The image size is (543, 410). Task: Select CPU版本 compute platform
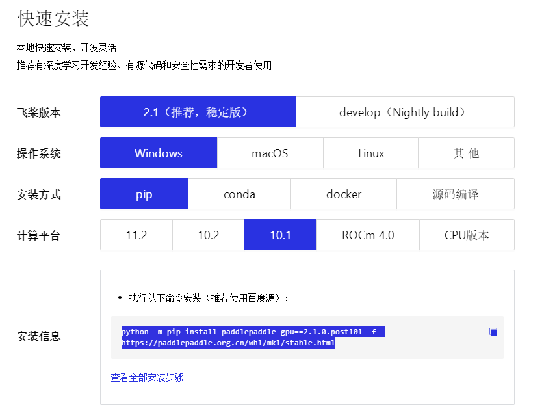(467, 235)
